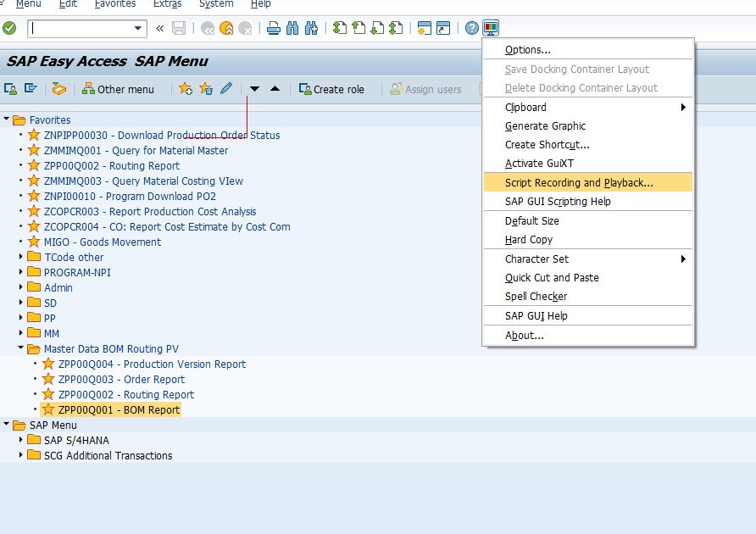Choose Spell Checker menu entry
Viewport: 756px width, 534px height.
587,296
